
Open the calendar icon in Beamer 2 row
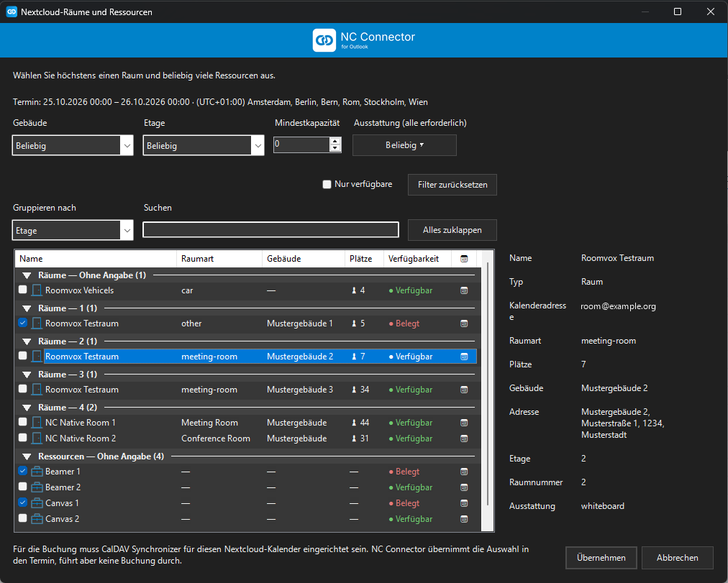[464, 487]
